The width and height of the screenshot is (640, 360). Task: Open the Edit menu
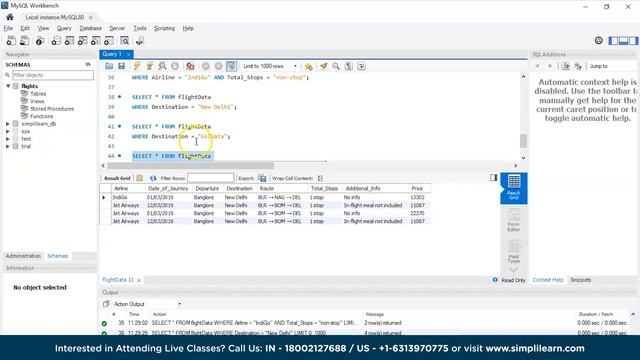pyautogui.click(x=25, y=28)
